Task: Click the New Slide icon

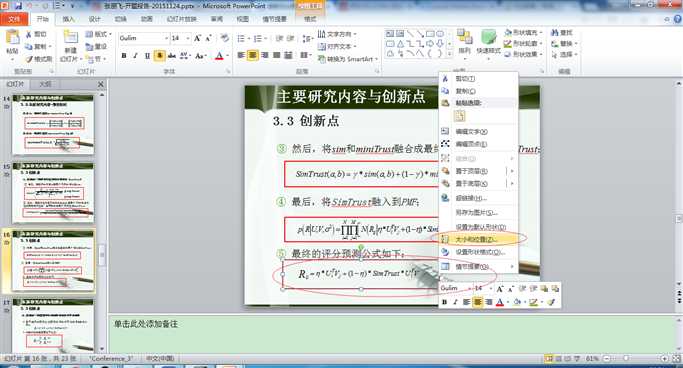Action: (71, 37)
